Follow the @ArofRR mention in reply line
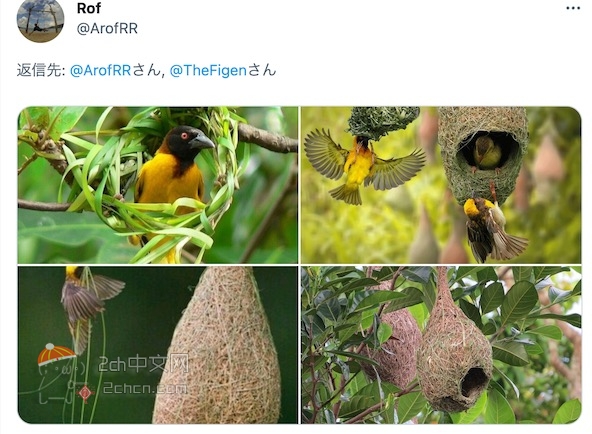592x434 pixels. pyautogui.click(x=100, y=71)
